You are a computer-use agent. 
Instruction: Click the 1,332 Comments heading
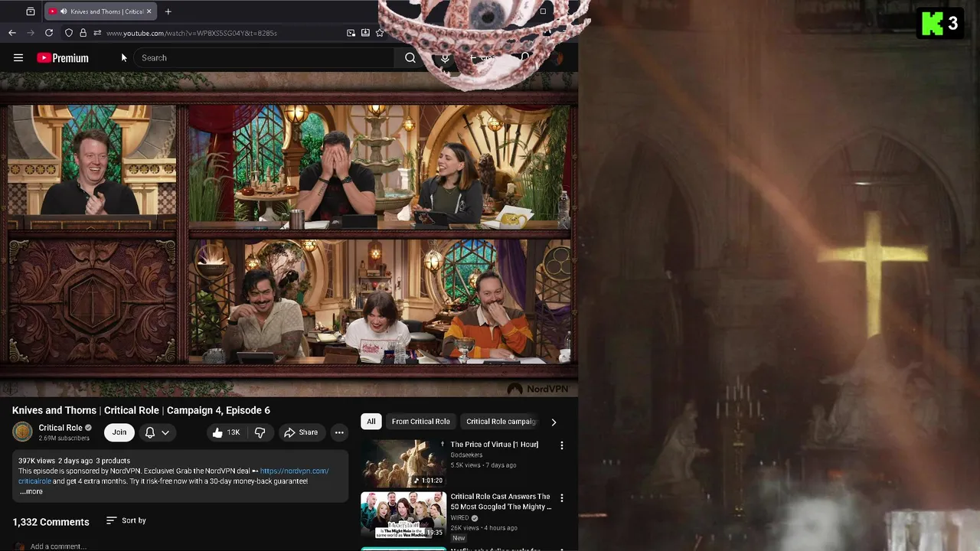tap(51, 522)
